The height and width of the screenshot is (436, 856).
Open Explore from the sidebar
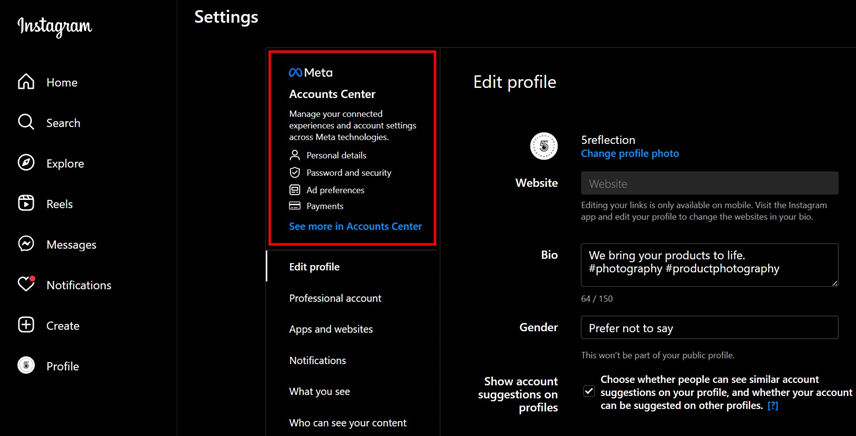click(65, 164)
